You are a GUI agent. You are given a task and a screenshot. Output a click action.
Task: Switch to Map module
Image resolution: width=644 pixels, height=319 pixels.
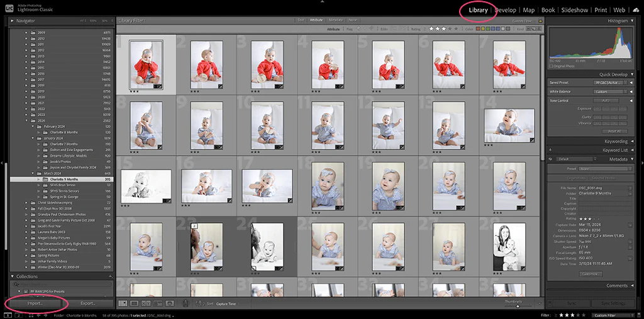[528, 10]
